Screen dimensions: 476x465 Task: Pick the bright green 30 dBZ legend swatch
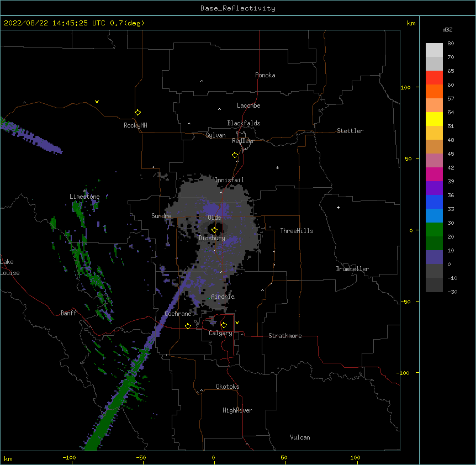[x=434, y=230]
